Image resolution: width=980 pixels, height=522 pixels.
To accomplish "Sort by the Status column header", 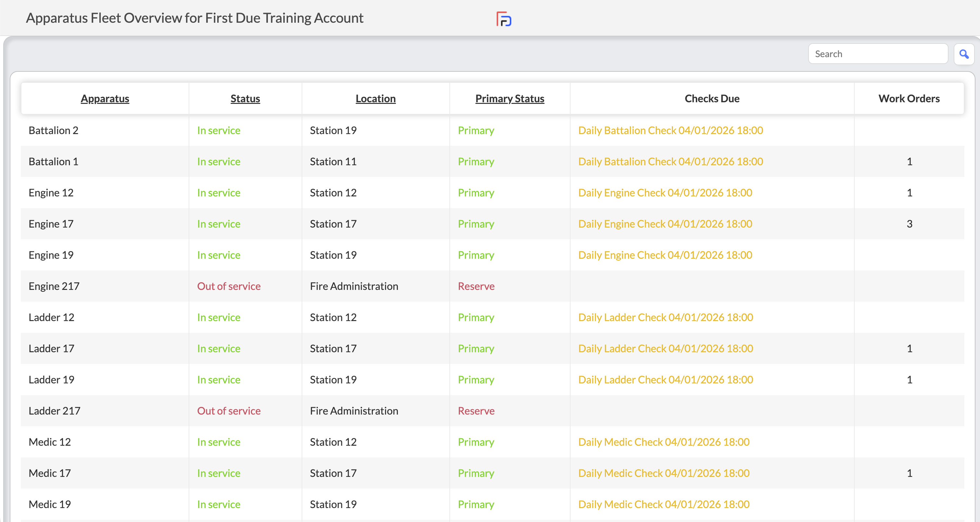I will [x=245, y=98].
